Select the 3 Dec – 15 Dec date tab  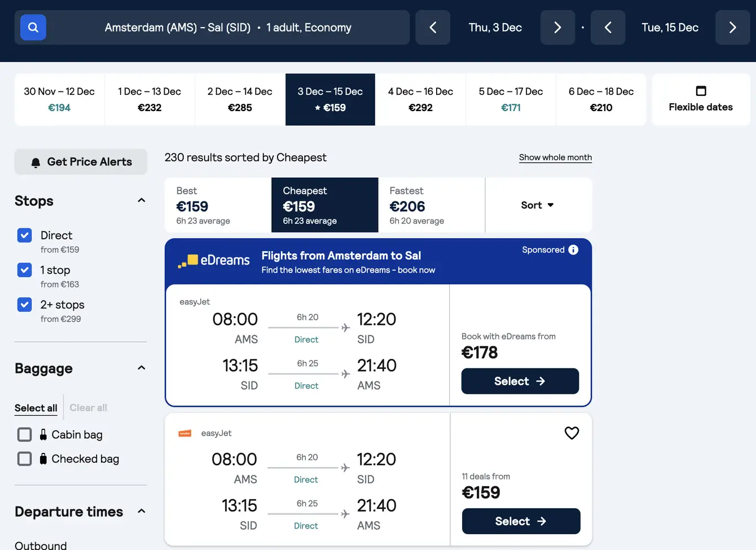pyautogui.click(x=330, y=99)
